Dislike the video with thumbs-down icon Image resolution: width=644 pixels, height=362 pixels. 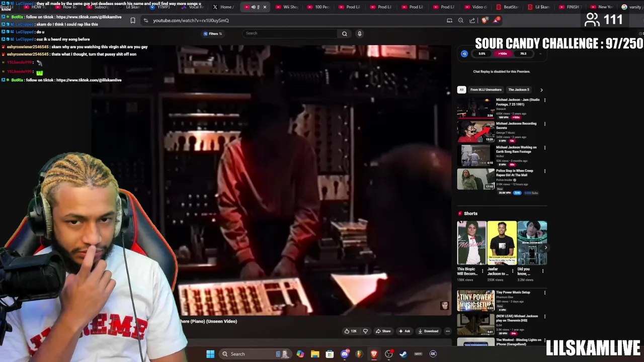[x=365, y=331]
